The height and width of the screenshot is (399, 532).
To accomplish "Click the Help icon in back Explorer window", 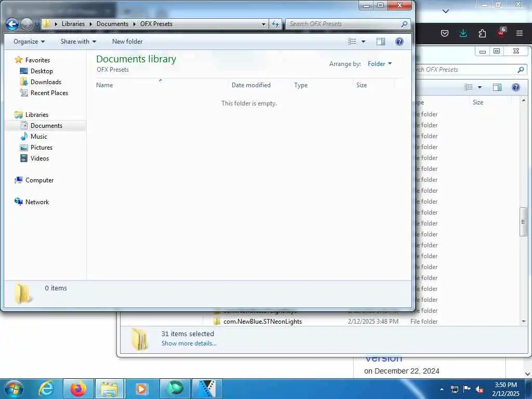I will 516,87.
